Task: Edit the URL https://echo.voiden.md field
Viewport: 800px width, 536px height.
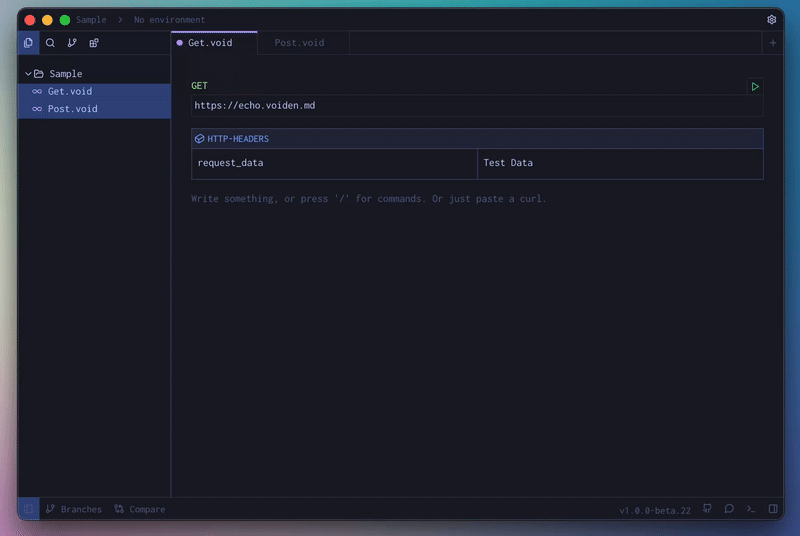Action: tap(477, 106)
